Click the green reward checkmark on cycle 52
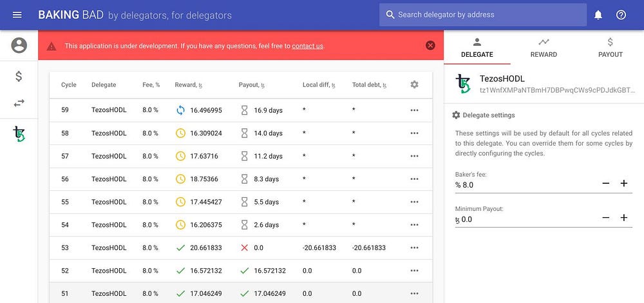 [180, 271]
